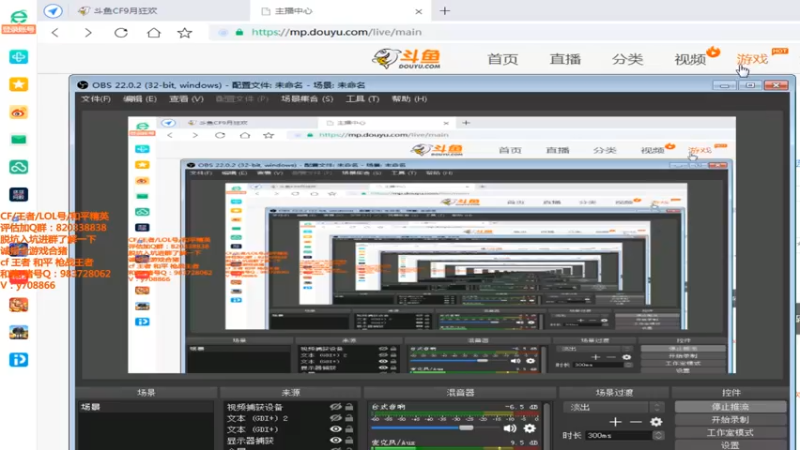This screenshot has width=800, height=450.
Task: Click the OBS preview canvas
Action: (x=432, y=245)
